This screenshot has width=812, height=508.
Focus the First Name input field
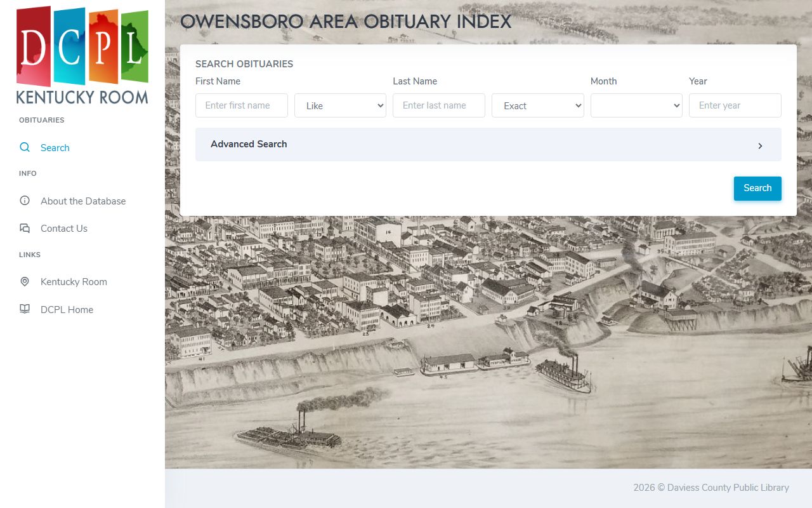coord(242,105)
